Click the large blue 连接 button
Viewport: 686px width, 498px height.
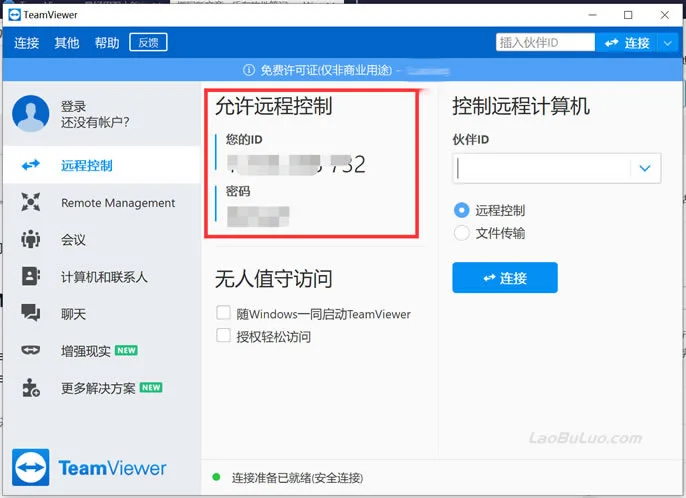tap(505, 277)
